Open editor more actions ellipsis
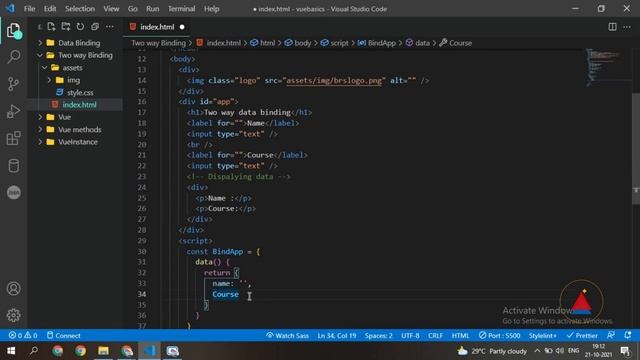The width and height of the screenshot is (640, 360). coord(627,27)
